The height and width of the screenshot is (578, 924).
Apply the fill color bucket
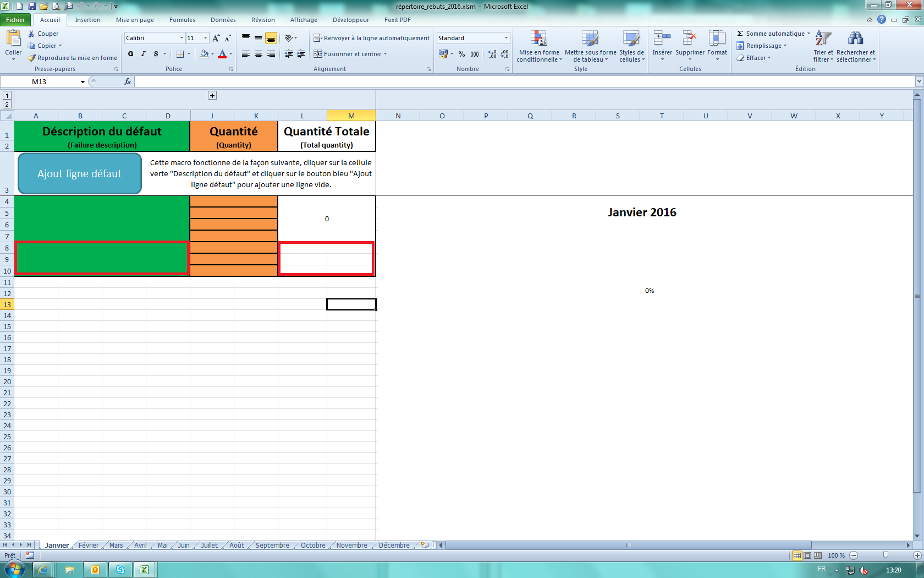pyautogui.click(x=204, y=54)
